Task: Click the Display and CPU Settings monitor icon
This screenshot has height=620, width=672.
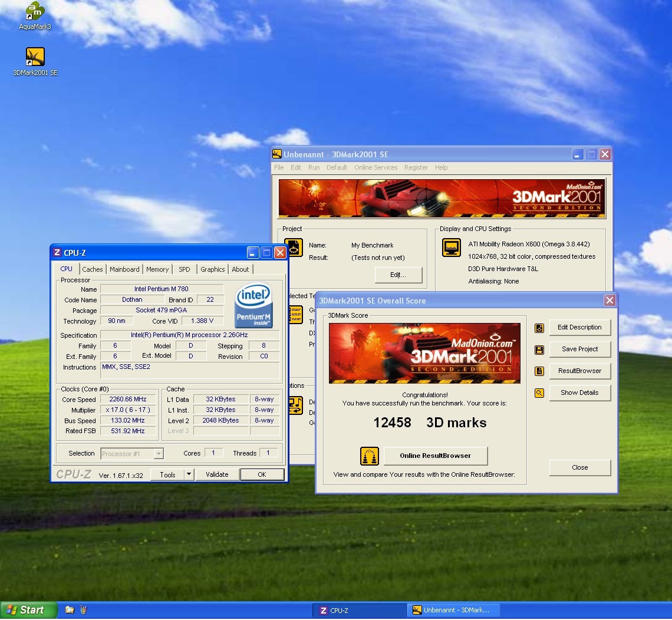Action: (x=452, y=248)
